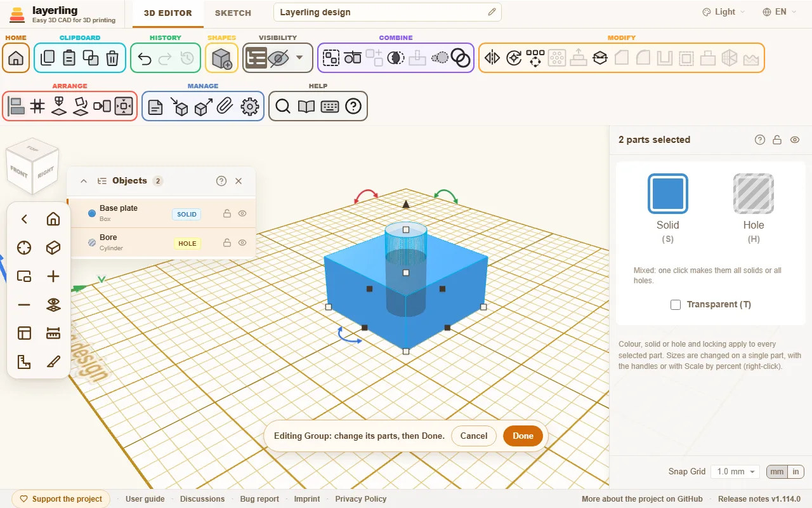Click the clipboard paste icon

(69, 58)
